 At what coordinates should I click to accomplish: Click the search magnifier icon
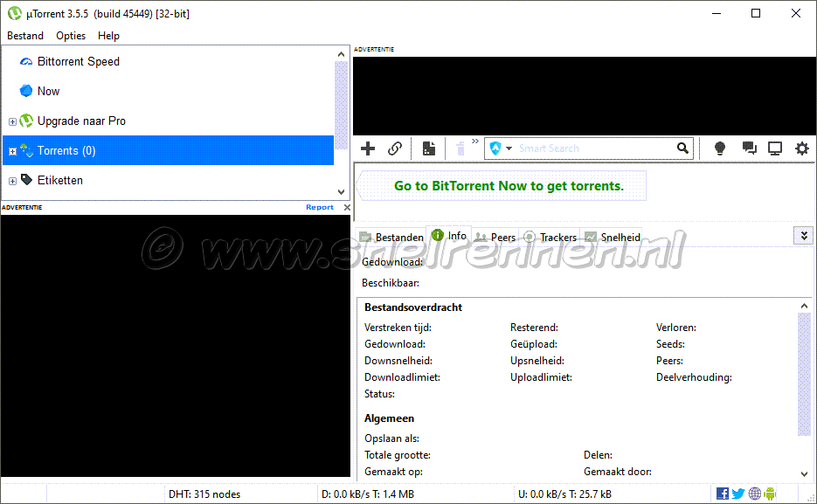point(682,148)
